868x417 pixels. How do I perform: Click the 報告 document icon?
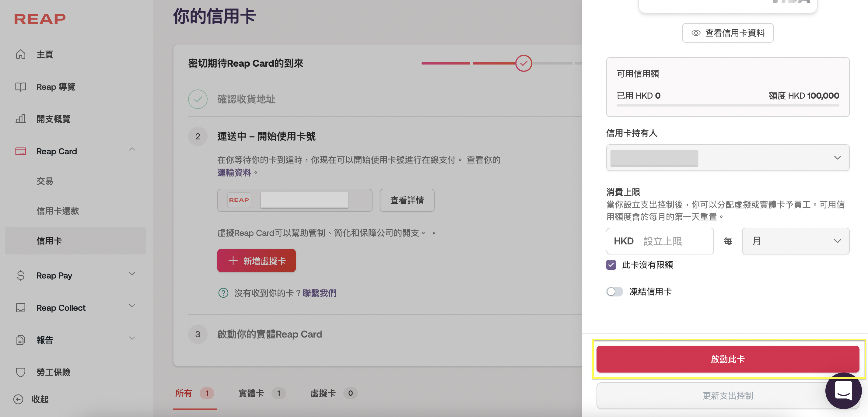21,340
